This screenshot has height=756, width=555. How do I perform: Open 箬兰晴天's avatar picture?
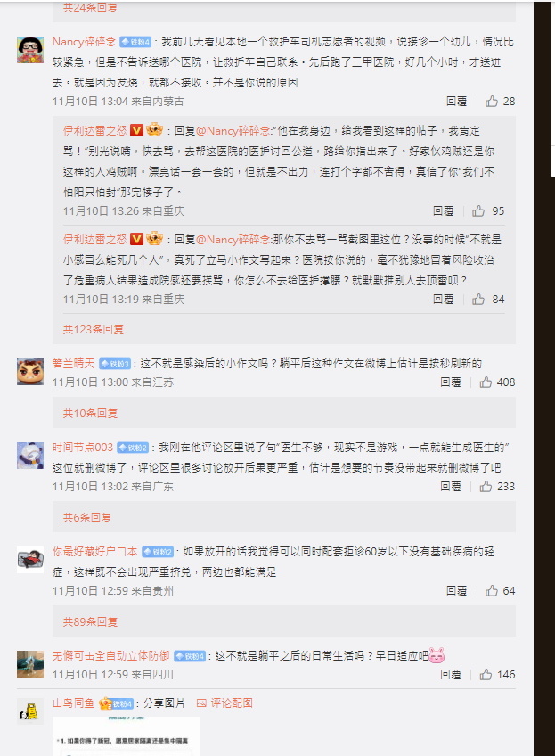coord(30,371)
